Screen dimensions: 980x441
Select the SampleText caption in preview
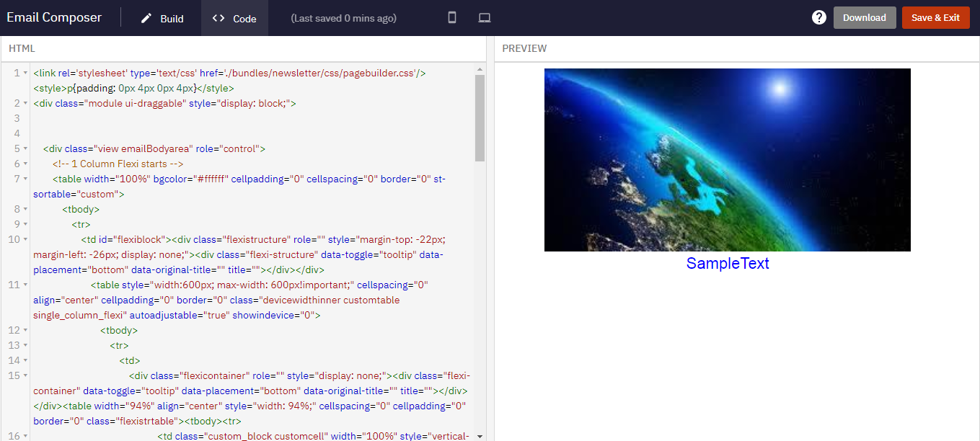tap(728, 264)
